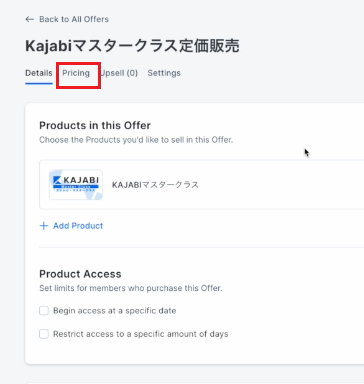Select the Details tab

pyautogui.click(x=39, y=73)
